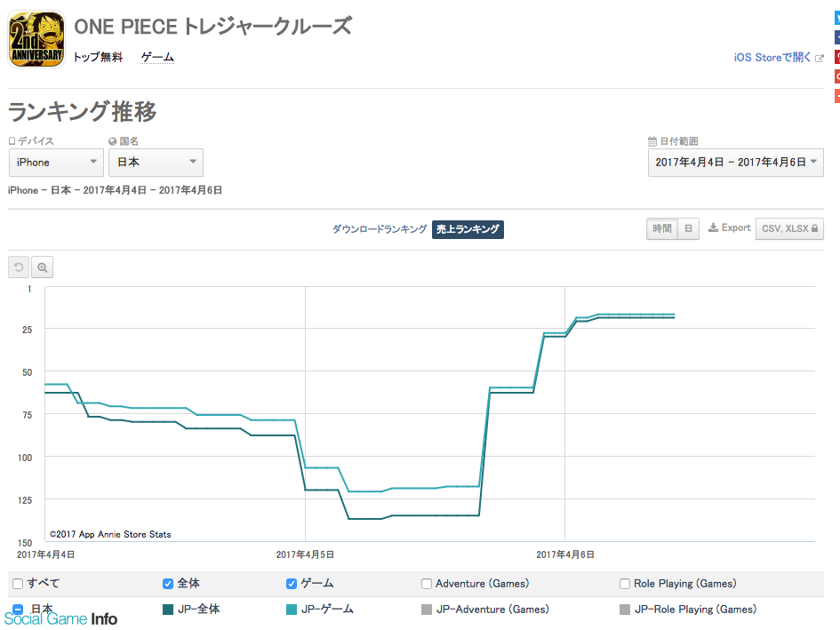Click the JP-Role Playing (Games) legend label
Screen dimensions: 840x630
tap(696, 610)
